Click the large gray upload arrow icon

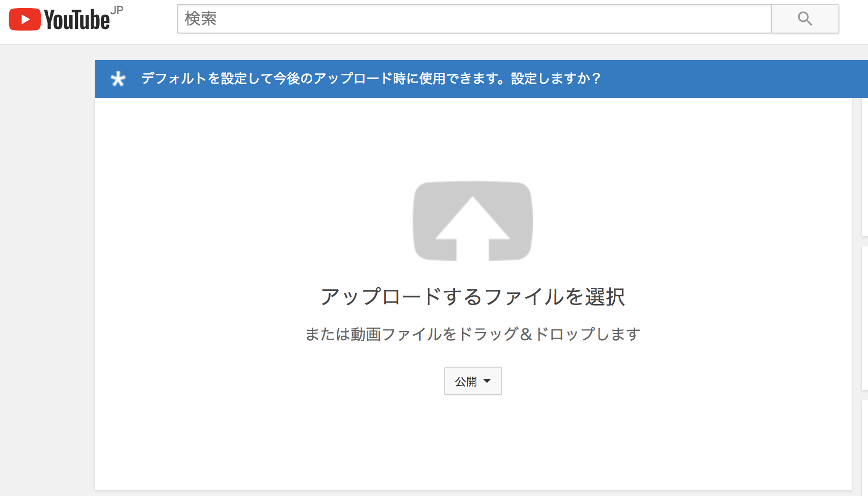472,222
